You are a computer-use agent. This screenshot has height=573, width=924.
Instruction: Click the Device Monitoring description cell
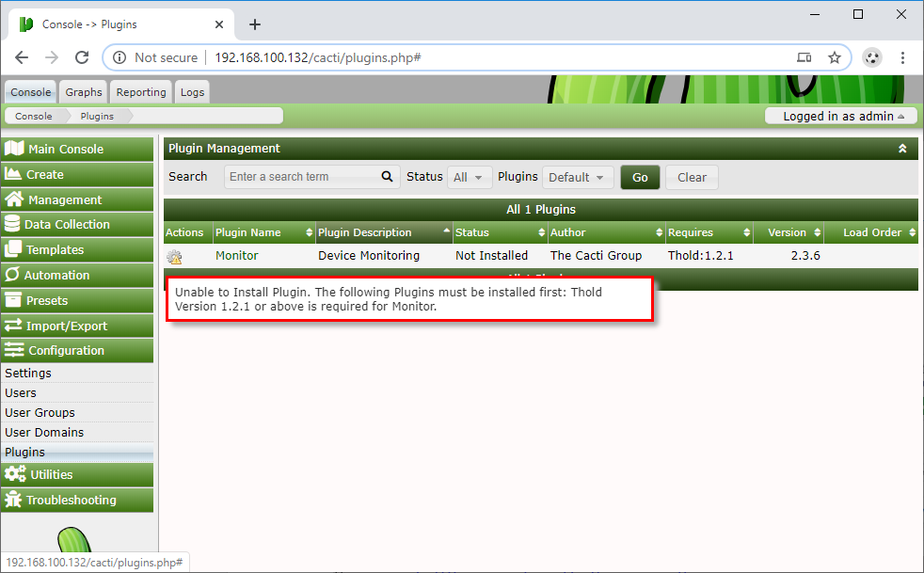coord(369,255)
